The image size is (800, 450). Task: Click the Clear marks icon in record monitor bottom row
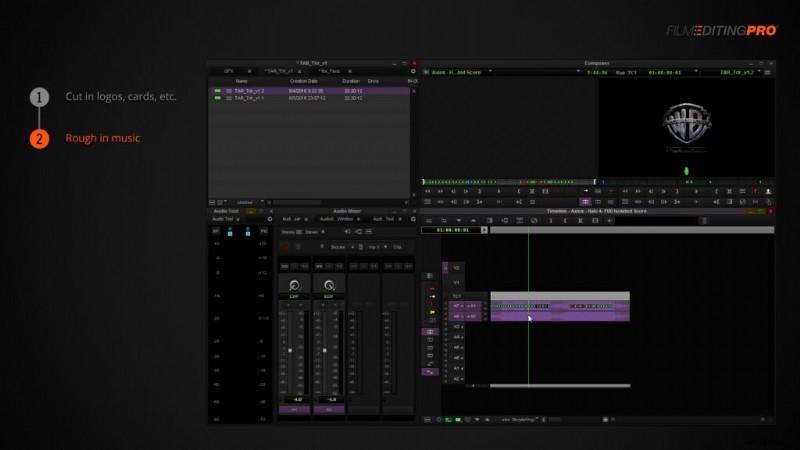coord(742,202)
